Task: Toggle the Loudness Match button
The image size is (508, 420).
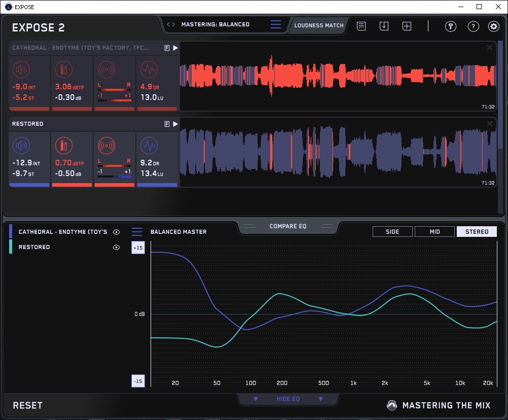Action: 319,25
